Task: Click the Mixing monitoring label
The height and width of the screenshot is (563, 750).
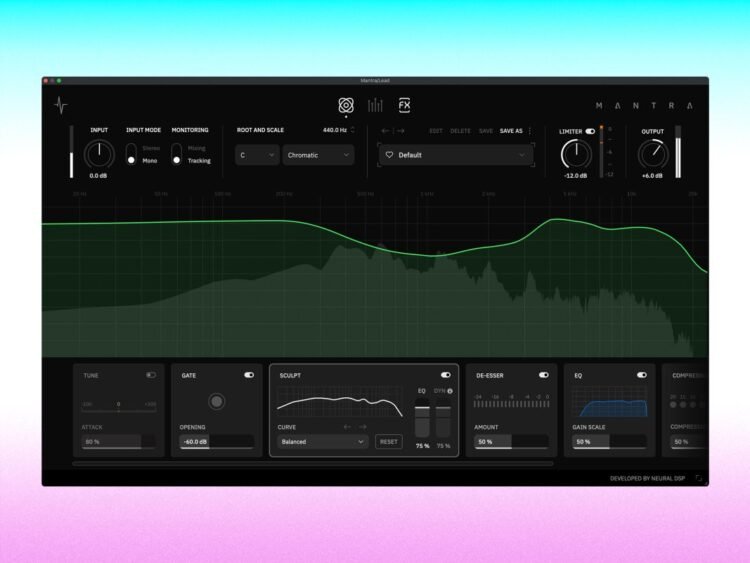Action: 197,148
